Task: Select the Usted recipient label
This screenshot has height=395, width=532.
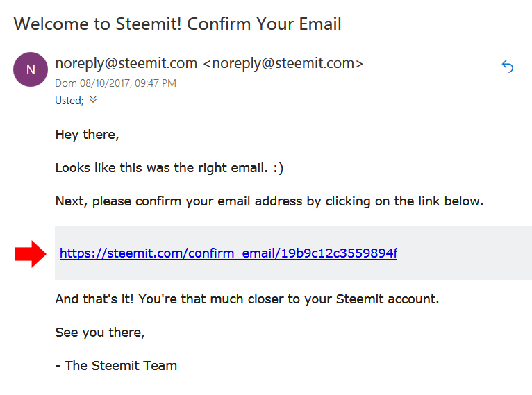Action: (69, 100)
